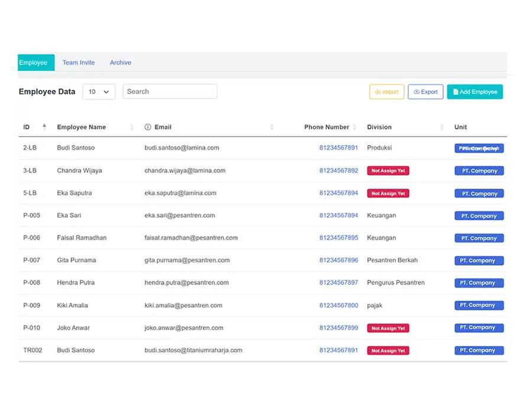Select the email eka.saputra@lamina.com
This screenshot has width=532, height=414.
pos(180,193)
